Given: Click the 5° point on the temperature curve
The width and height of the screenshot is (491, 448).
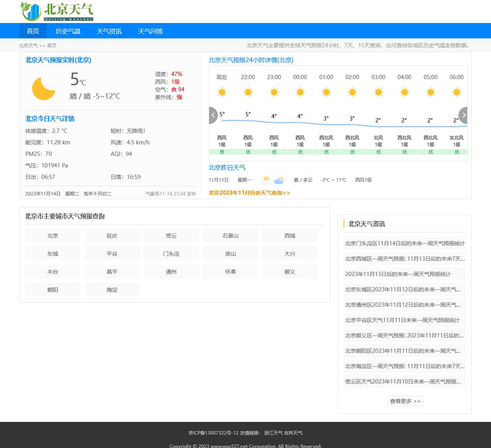Looking at the screenshot, I should (x=222, y=121).
